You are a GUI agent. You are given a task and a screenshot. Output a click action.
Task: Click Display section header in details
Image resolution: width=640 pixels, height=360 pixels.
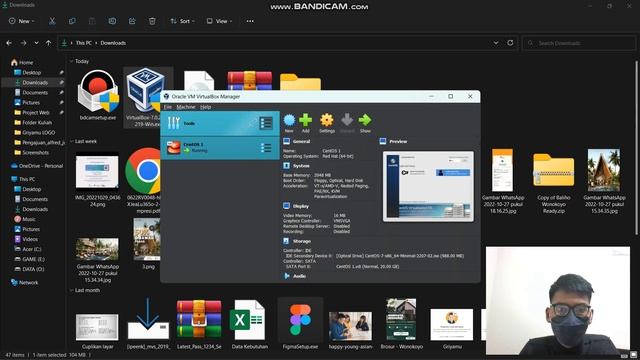[301, 206]
